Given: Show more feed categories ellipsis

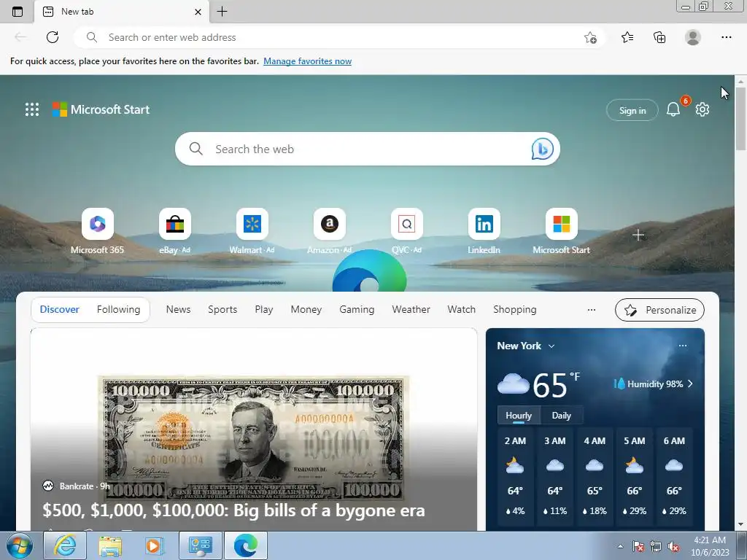Looking at the screenshot, I should click(x=591, y=310).
